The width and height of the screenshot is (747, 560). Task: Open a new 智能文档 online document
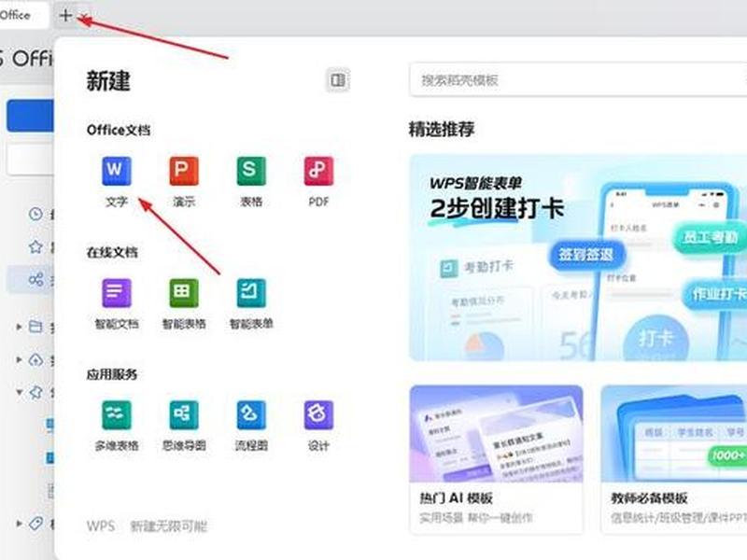tap(116, 303)
